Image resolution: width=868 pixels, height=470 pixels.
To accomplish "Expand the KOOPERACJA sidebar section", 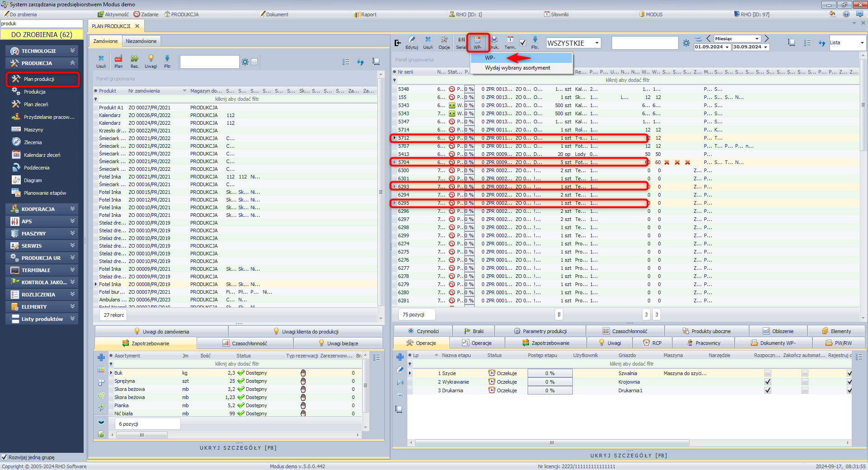I will 42,209.
